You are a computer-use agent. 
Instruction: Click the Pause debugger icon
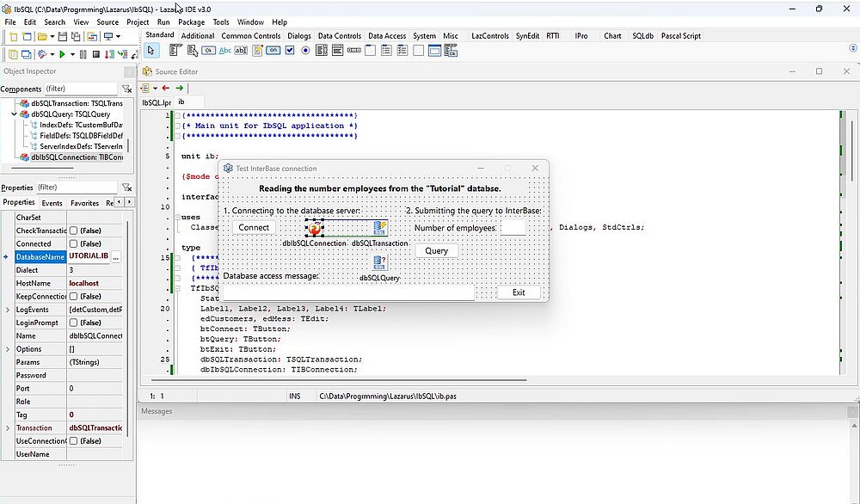click(x=83, y=54)
